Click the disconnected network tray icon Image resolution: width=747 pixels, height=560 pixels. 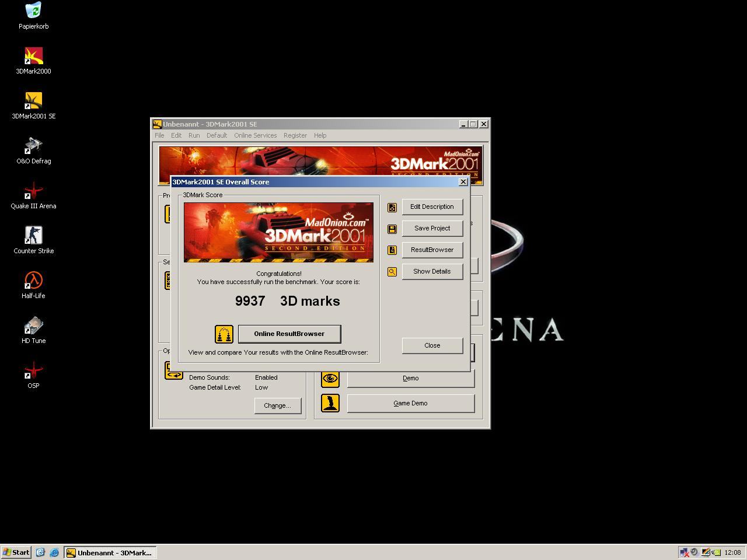(x=684, y=552)
